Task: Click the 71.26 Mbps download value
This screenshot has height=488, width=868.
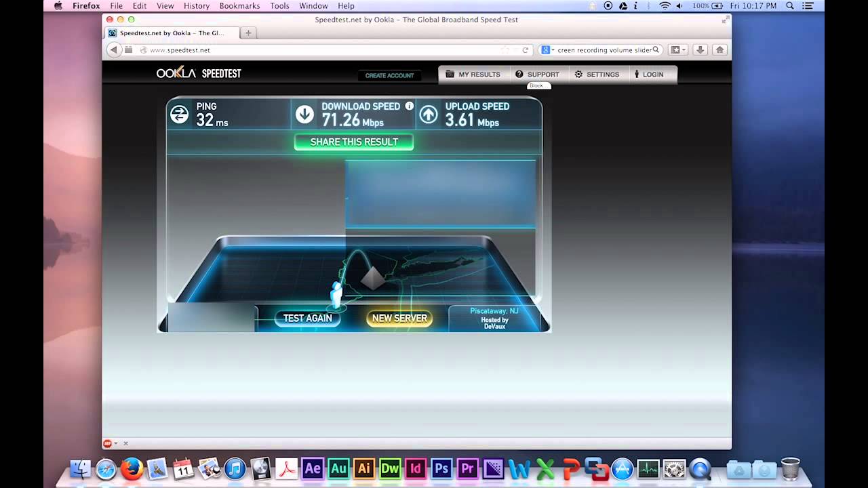Action: (353, 121)
